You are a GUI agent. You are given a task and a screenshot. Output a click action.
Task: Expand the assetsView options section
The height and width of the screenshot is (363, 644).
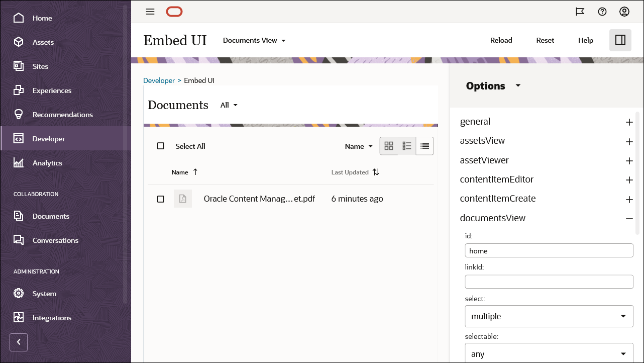(629, 142)
